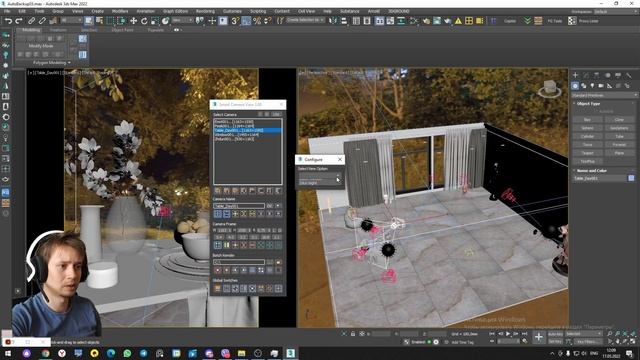Toggle the Keyboard Shortcut Override button
The image size is (640, 360).
[x=223, y=21]
